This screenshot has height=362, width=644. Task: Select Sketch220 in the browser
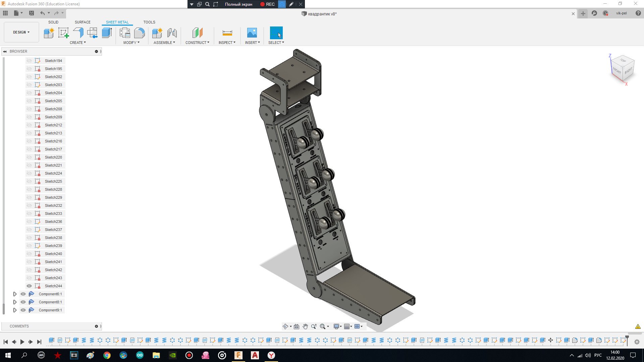(x=53, y=157)
